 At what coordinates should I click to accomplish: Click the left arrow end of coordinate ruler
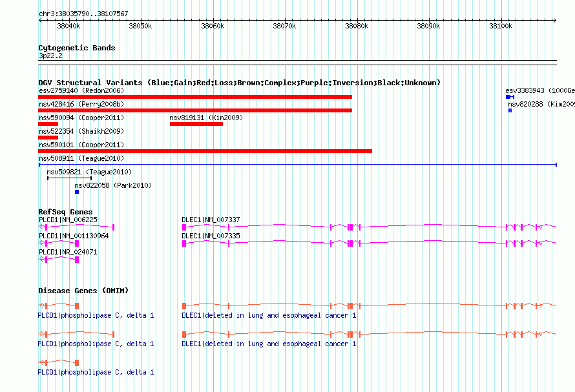[x=40, y=21]
